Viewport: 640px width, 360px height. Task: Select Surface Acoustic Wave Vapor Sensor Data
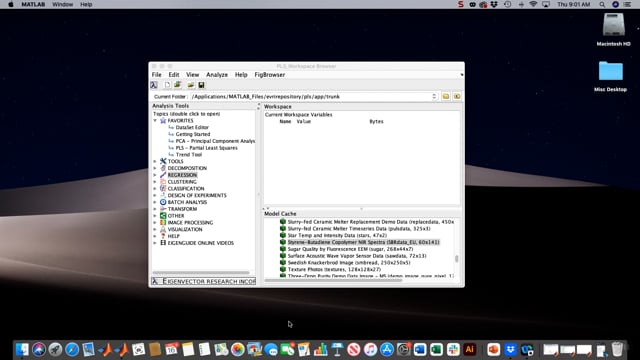357,256
